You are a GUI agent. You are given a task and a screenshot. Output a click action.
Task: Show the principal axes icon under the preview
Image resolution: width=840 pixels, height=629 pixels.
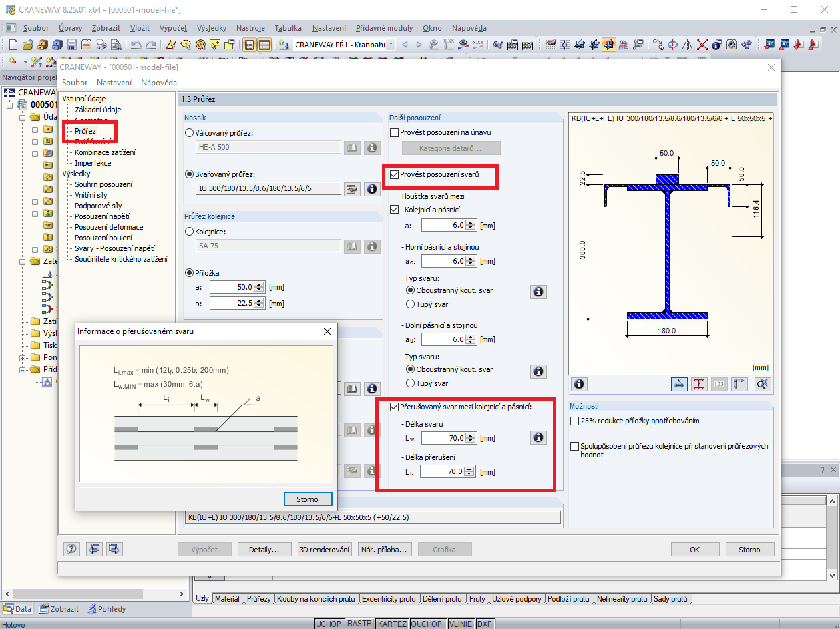739,383
